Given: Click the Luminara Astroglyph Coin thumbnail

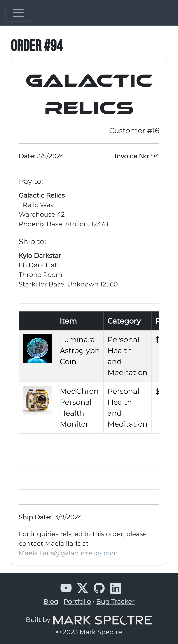Looking at the screenshot, I should click(37, 349).
